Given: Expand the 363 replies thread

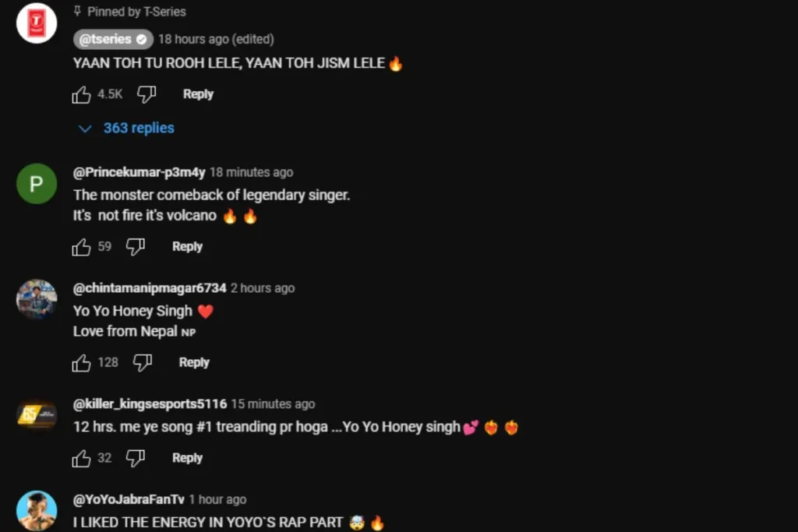Looking at the screenshot, I should (139, 128).
